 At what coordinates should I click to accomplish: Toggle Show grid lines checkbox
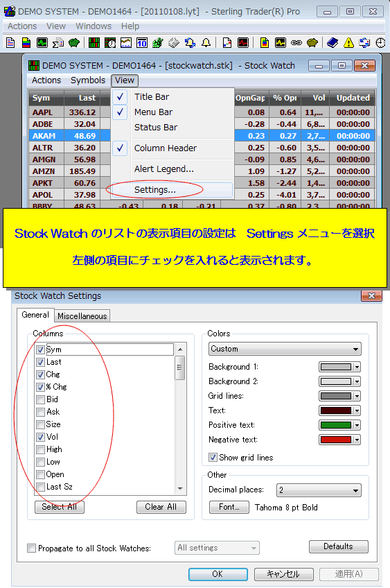[x=213, y=458]
